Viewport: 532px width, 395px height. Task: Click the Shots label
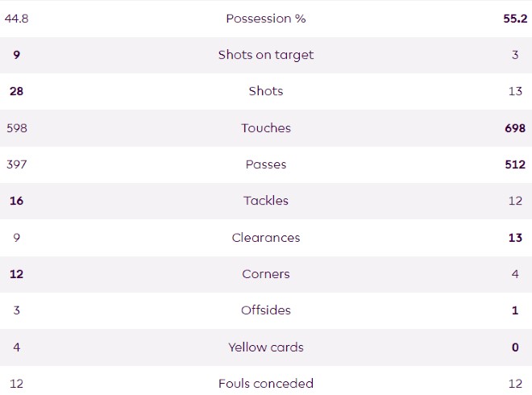click(265, 91)
